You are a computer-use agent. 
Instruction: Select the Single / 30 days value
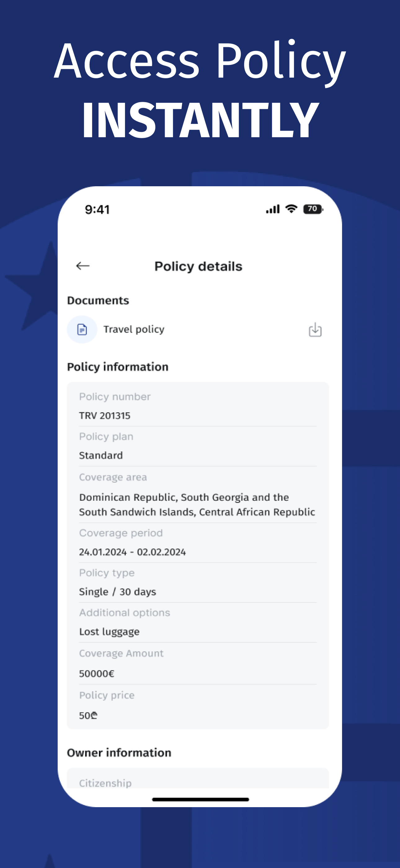118,592
